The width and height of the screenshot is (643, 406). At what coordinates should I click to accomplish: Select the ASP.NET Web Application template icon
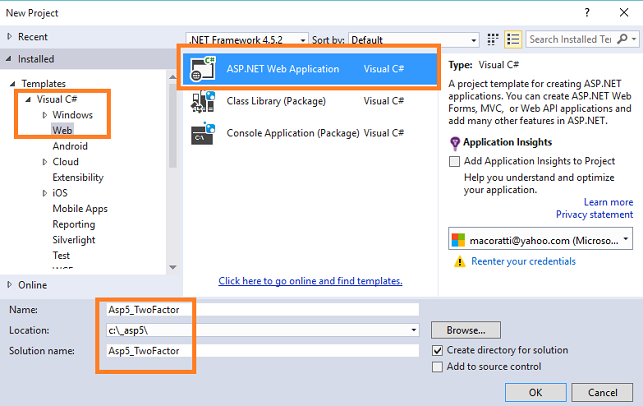[x=203, y=69]
